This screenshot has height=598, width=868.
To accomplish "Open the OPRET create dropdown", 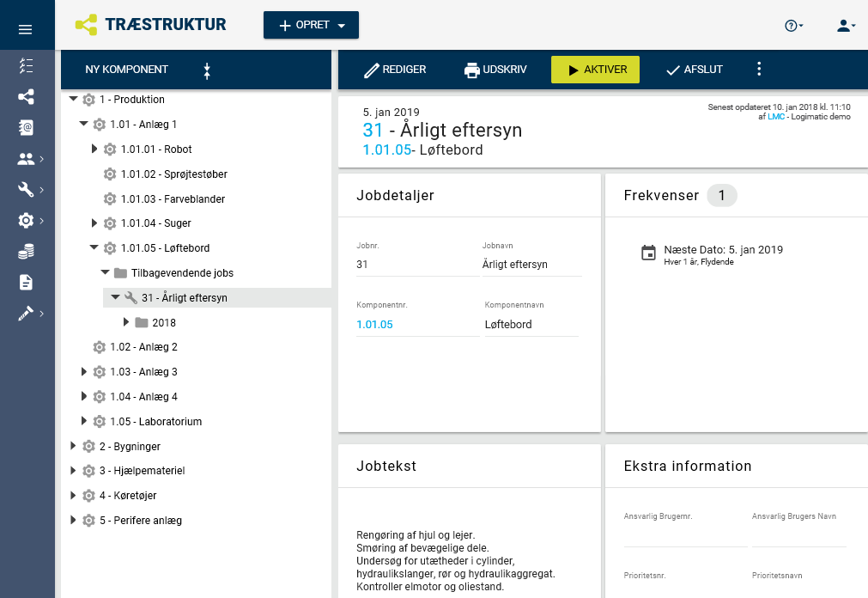I will tap(311, 25).
